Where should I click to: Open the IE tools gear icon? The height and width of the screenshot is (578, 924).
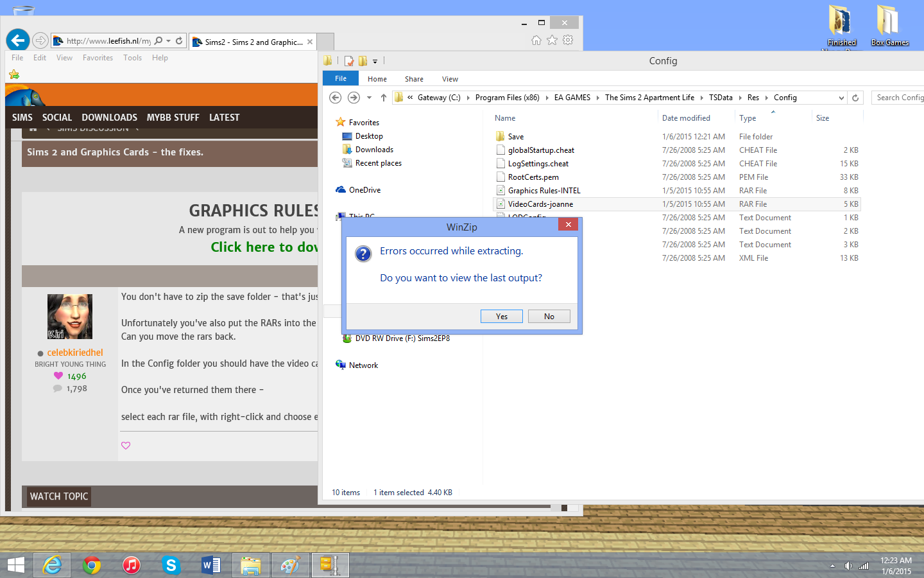point(568,40)
